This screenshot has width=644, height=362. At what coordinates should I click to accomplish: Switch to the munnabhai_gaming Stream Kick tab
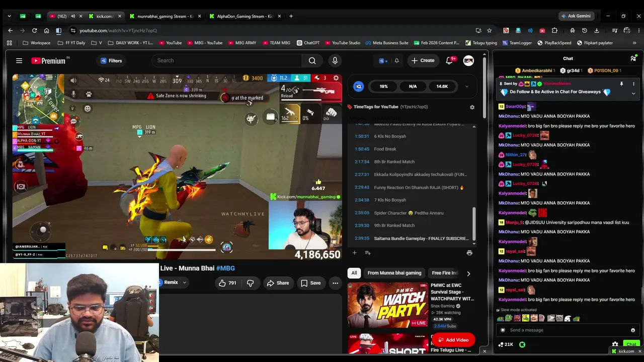(165, 16)
